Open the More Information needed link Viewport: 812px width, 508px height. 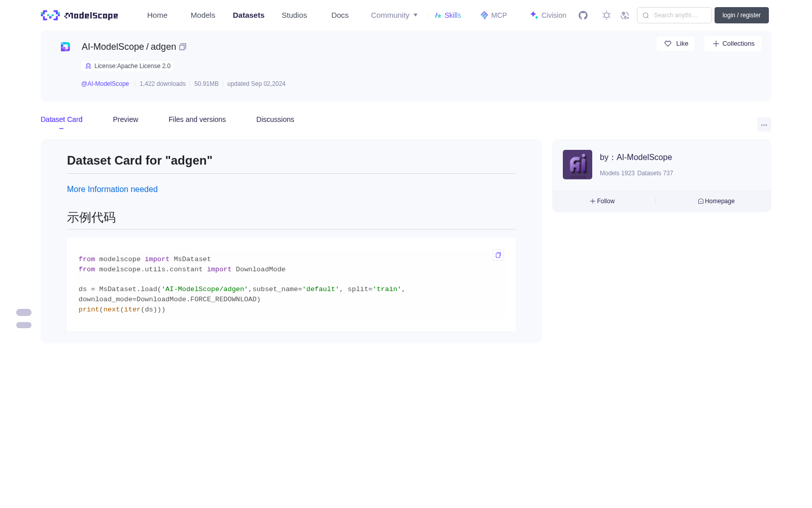(x=112, y=189)
